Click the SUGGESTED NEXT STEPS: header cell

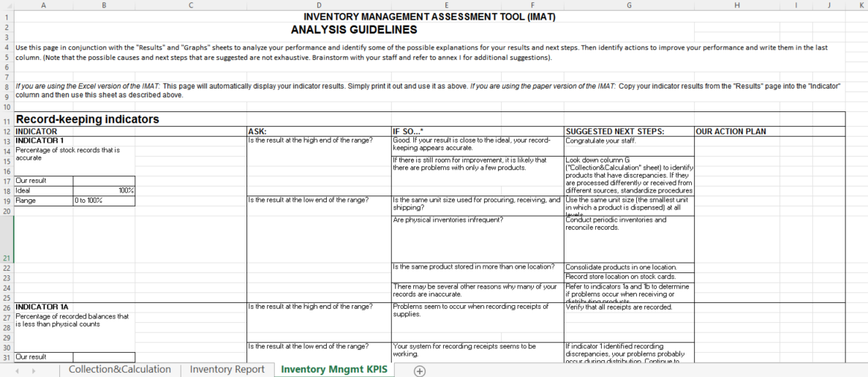click(x=629, y=131)
